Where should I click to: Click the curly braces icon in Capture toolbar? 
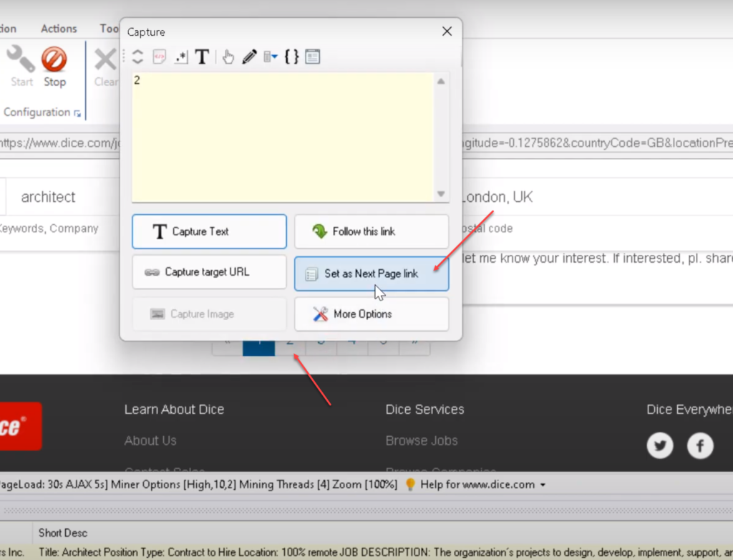coord(291,57)
